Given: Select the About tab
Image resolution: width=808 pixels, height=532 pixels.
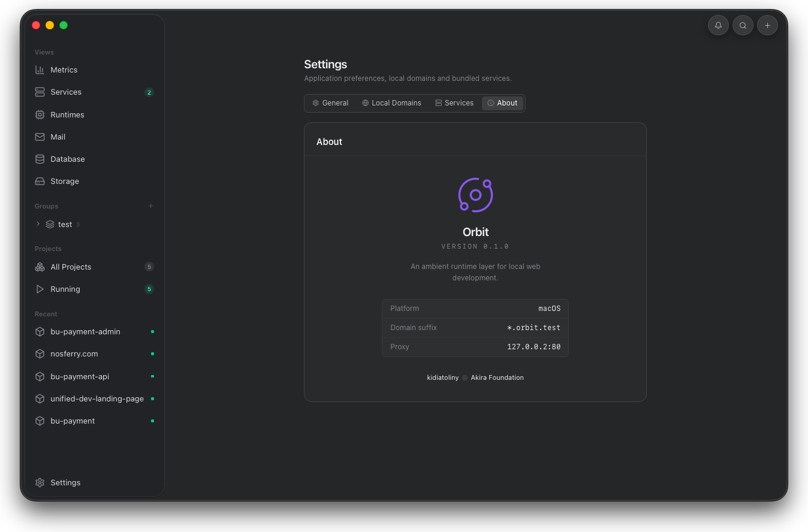Looking at the screenshot, I should tap(502, 103).
